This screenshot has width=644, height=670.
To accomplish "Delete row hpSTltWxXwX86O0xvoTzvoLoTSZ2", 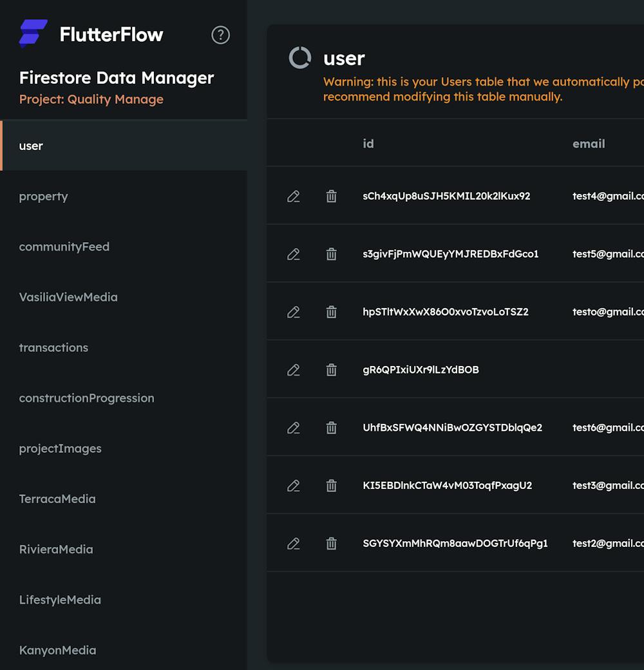I will tap(332, 312).
